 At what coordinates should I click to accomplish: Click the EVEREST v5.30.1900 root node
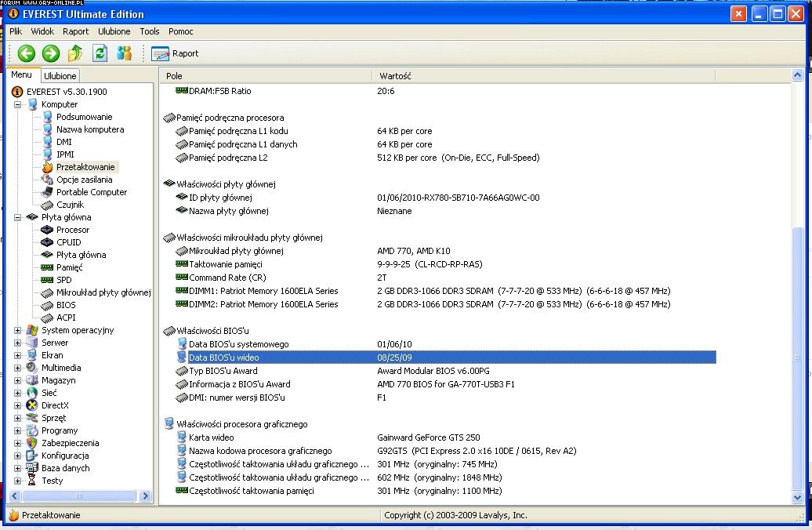coord(67,92)
